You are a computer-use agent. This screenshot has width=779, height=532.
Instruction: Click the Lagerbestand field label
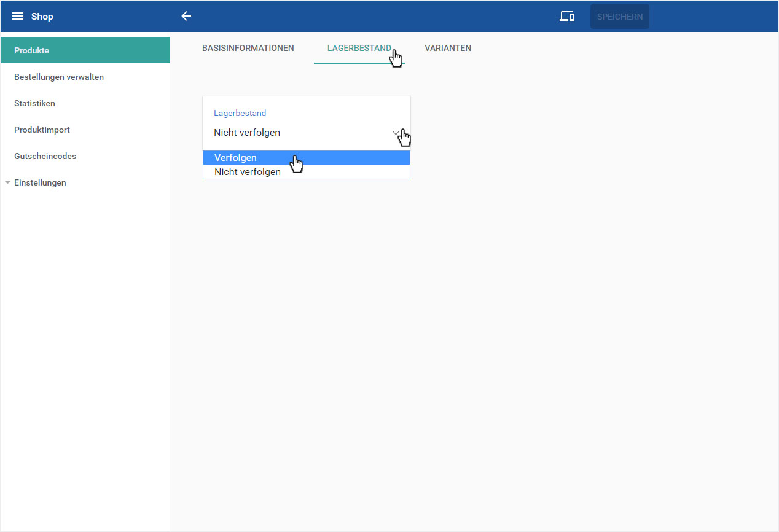pyautogui.click(x=240, y=113)
